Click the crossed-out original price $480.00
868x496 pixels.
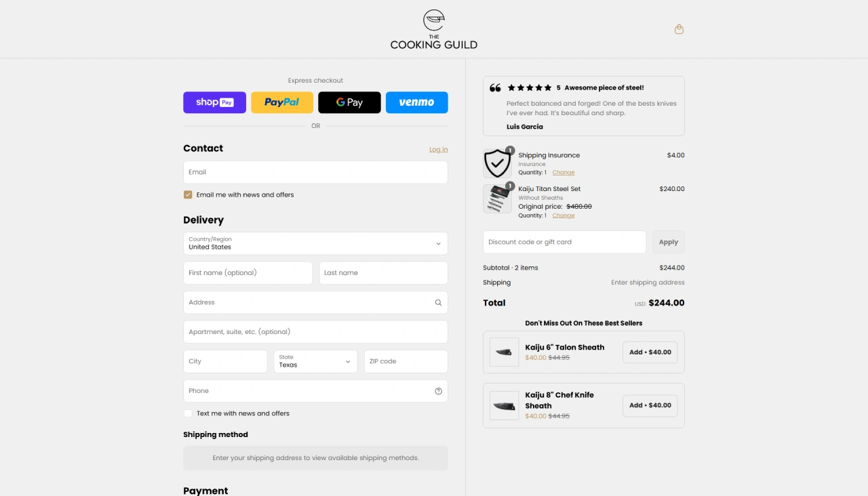[x=579, y=207]
